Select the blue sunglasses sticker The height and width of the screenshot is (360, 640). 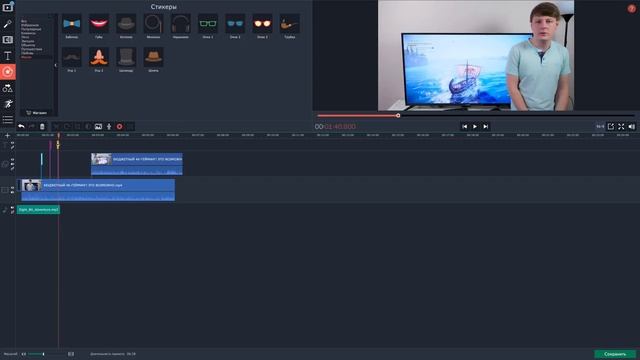[x=235, y=24]
